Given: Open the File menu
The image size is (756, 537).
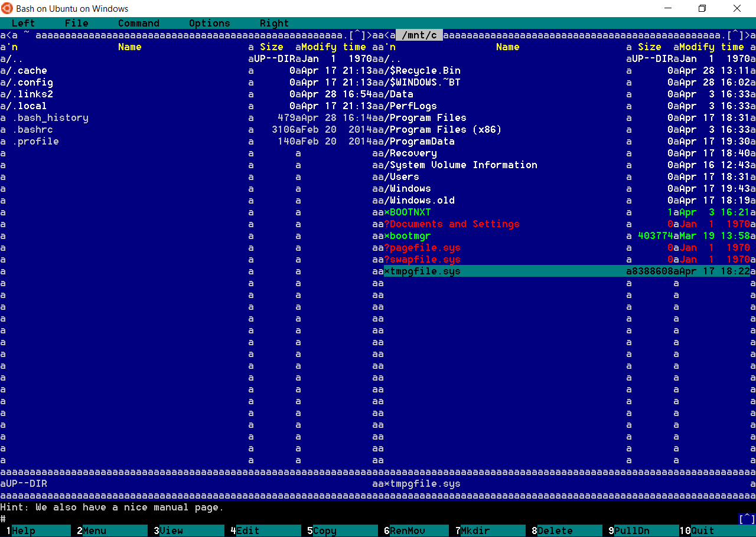Looking at the screenshot, I should (76, 24).
